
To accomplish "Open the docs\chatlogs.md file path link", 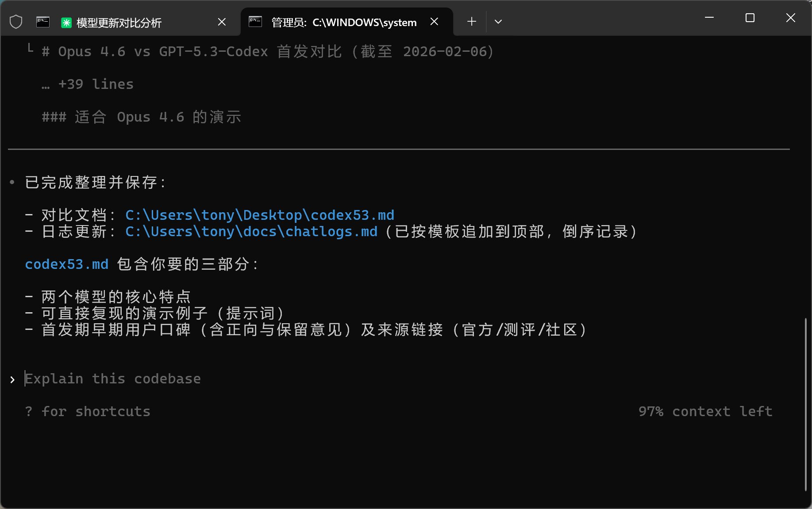I will point(251,232).
